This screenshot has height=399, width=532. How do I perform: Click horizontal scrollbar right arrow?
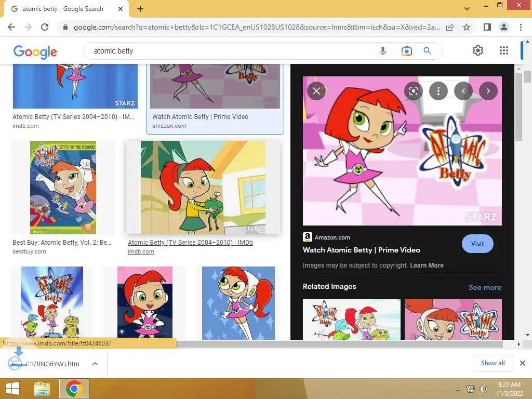(518, 344)
